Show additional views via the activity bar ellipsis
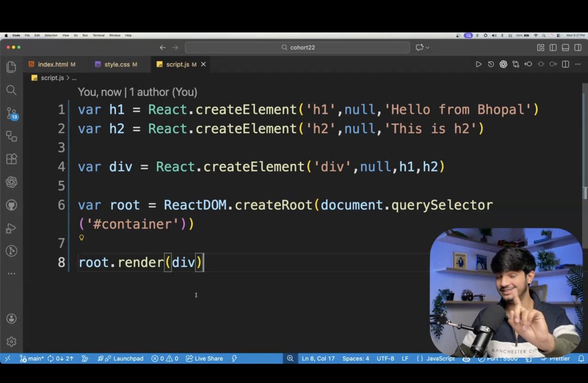 coord(11,274)
